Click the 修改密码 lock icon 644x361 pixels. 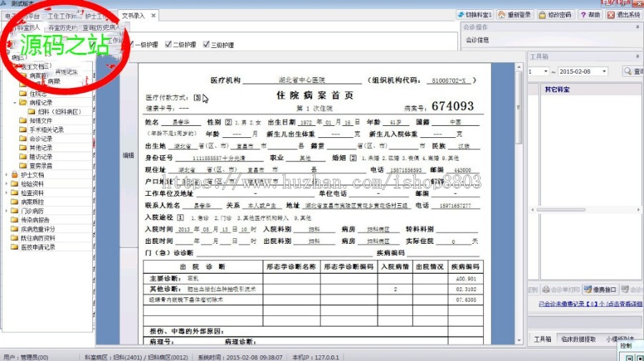[x=542, y=15]
